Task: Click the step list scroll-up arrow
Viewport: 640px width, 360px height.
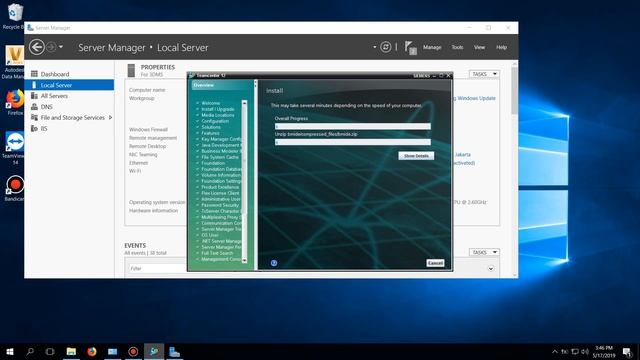Action: tap(244, 103)
